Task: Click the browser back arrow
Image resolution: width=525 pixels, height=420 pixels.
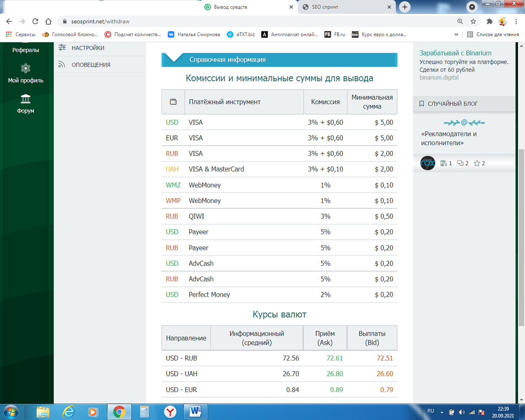Action: coord(9,21)
